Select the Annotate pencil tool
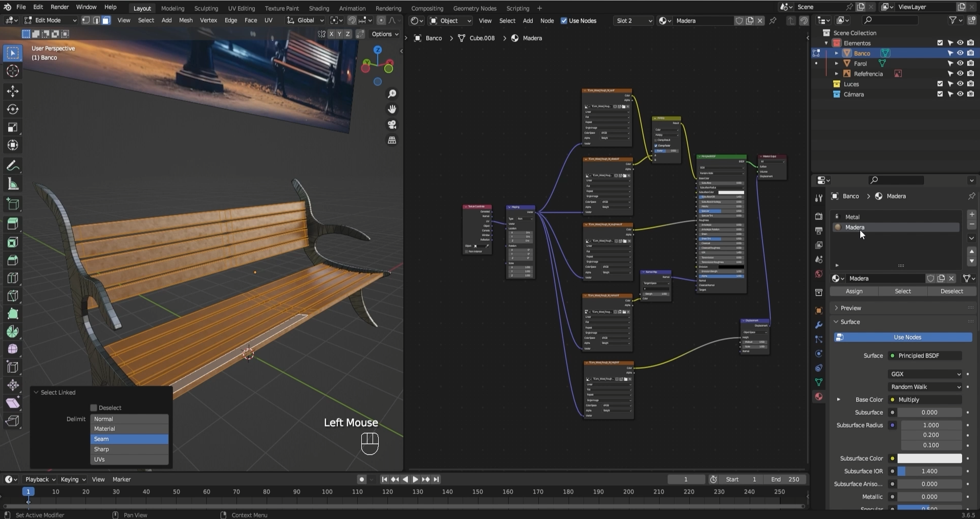The width and height of the screenshot is (980, 519). (13, 166)
